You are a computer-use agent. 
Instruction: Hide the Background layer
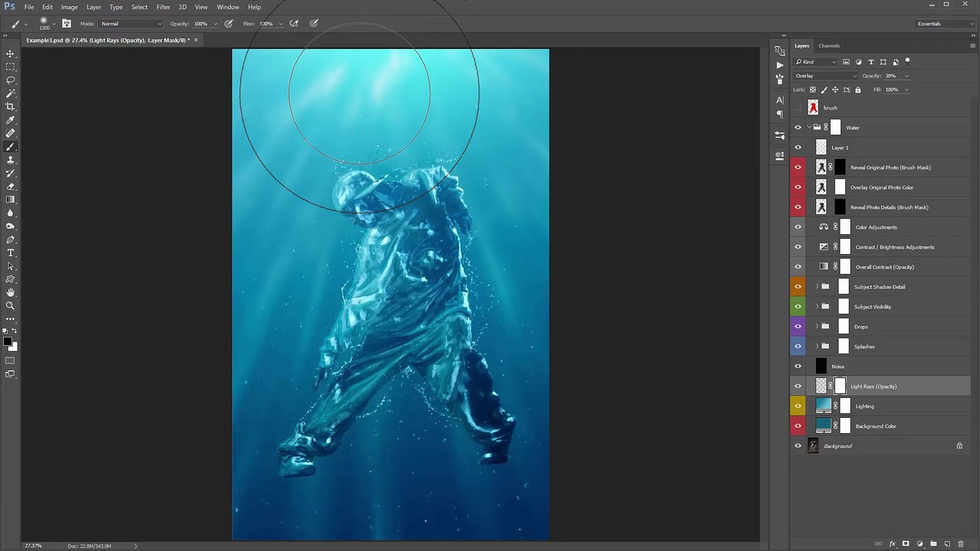point(798,446)
